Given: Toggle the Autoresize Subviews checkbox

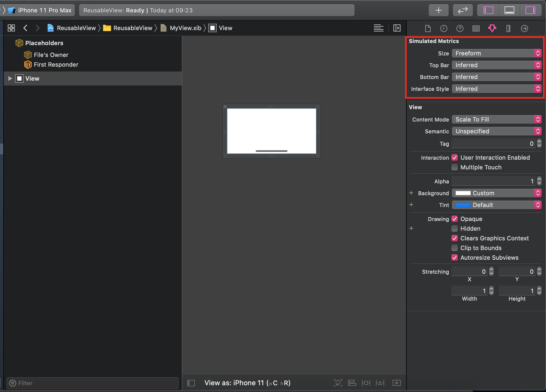Looking at the screenshot, I should [455, 258].
